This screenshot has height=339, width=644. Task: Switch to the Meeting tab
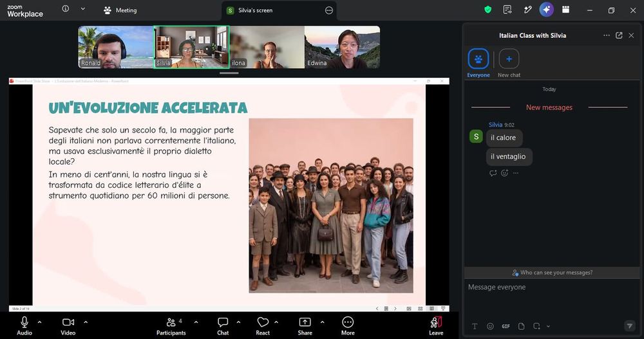tap(120, 10)
